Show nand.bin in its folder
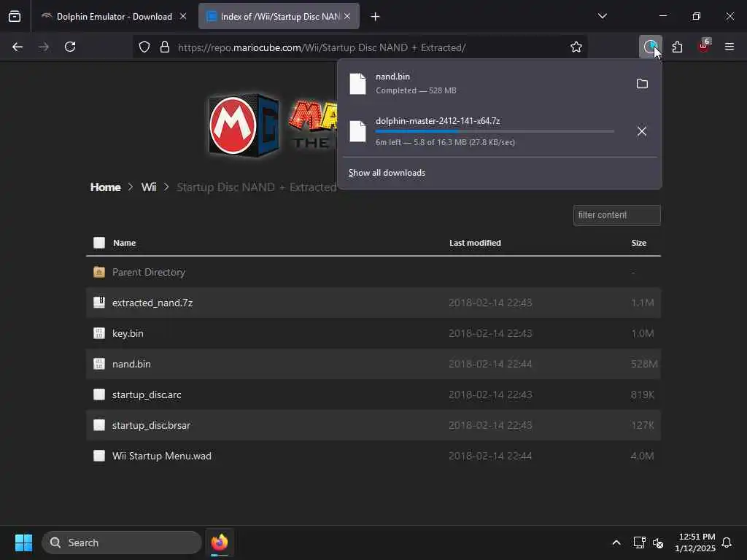 pyautogui.click(x=642, y=84)
